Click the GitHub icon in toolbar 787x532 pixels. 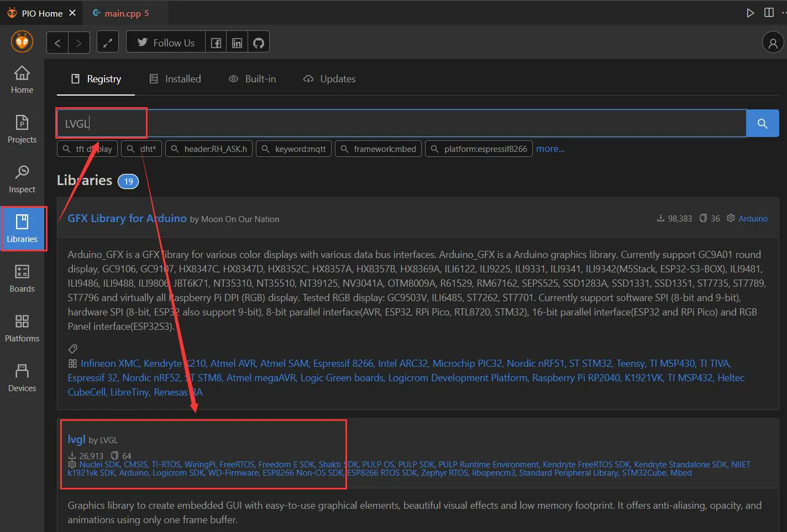(259, 43)
